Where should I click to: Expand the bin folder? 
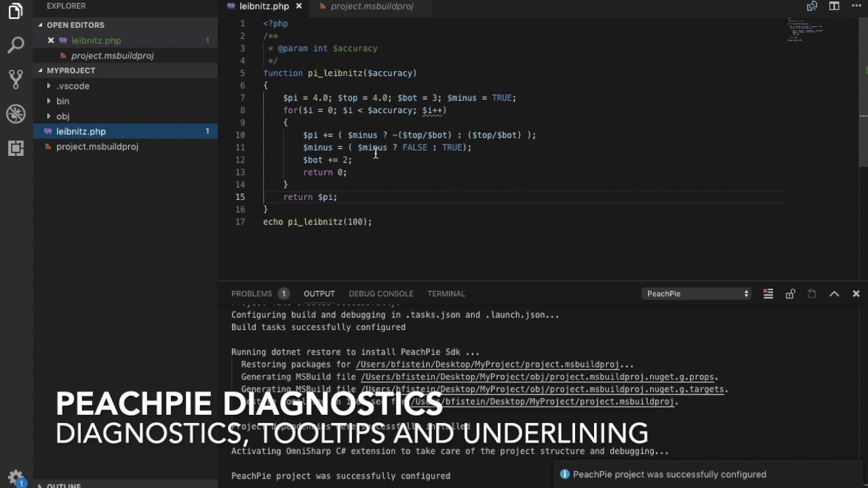coord(62,101)
